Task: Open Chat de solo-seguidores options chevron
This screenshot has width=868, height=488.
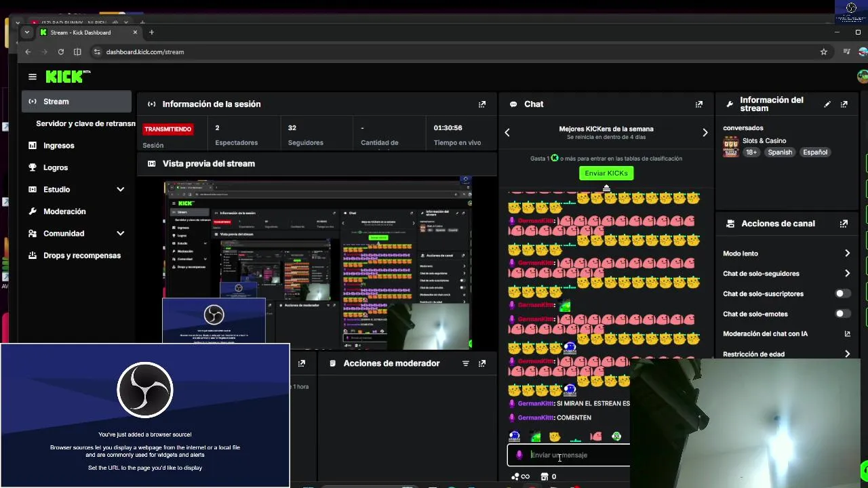Action: pyautogui.click(x=847, y=274)
